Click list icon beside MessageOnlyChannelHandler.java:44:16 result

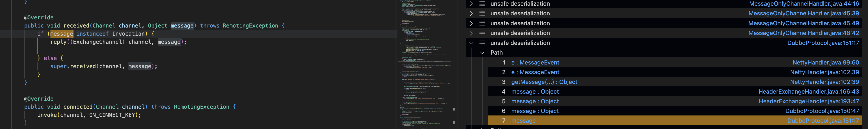pyautogui.click(x=482, y=4)
